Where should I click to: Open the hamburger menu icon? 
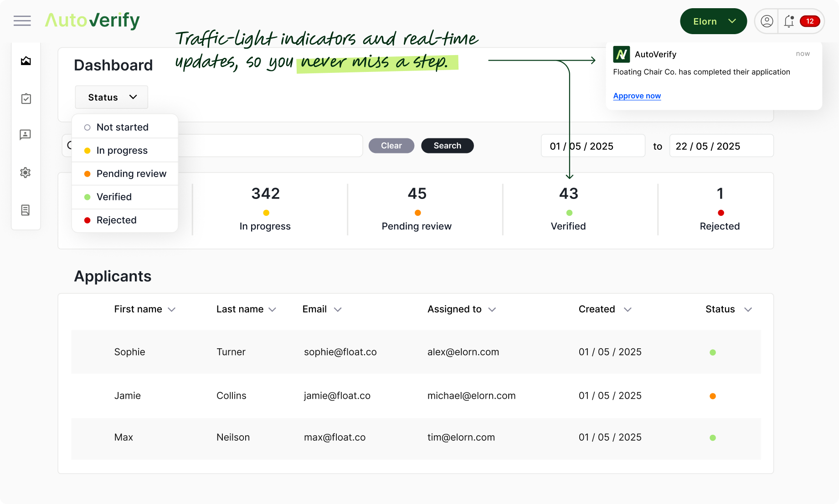click(22, 21)
